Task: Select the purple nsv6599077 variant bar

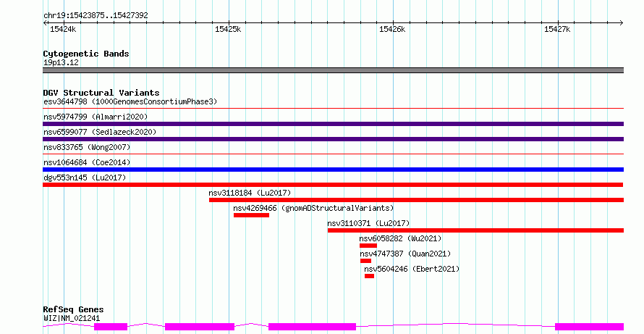Action: pyautogui.click(x=333, y=139)
